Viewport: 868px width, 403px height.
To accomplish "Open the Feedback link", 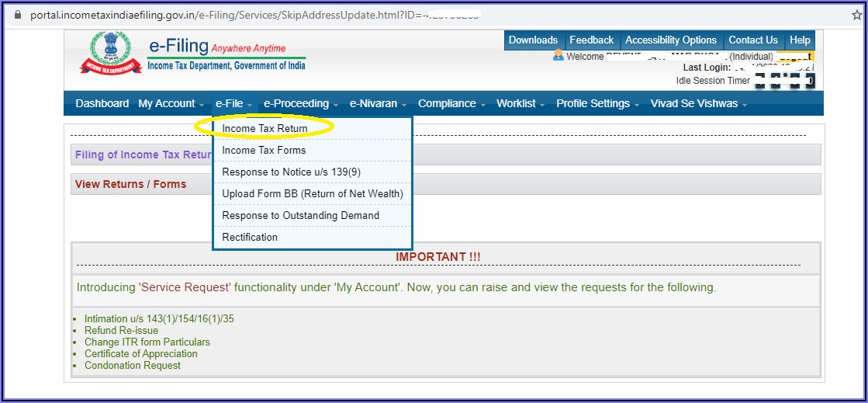I will pyautogui.click(x=591, y=40).
